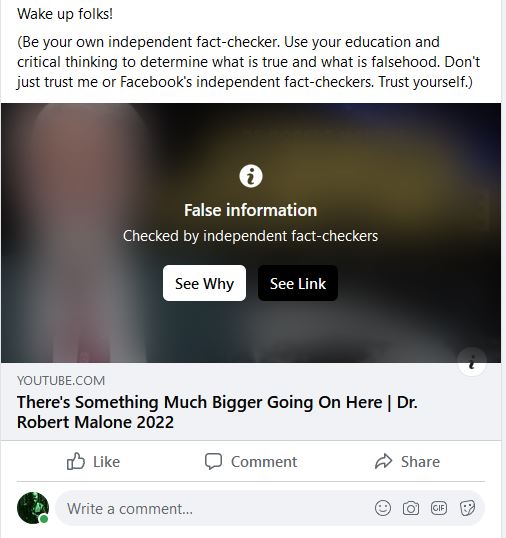The width and height of the screenshot is (506, 538).
Task: Click the green online status dot
Action: 44,519
